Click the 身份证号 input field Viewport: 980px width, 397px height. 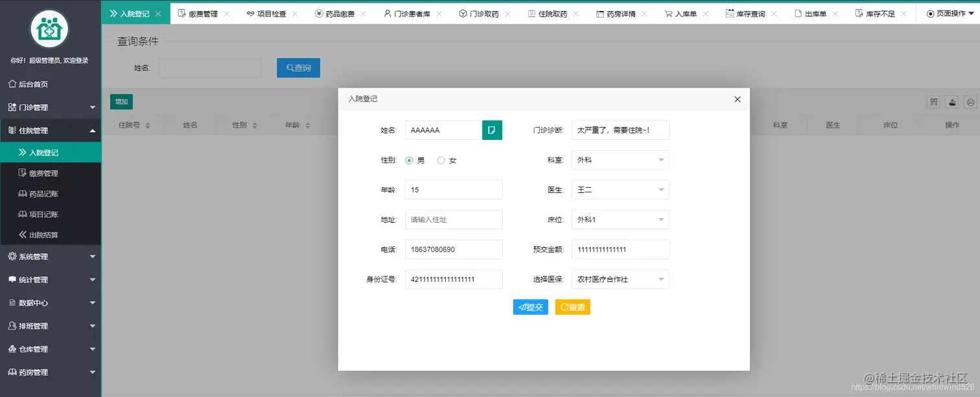point(454,279)
